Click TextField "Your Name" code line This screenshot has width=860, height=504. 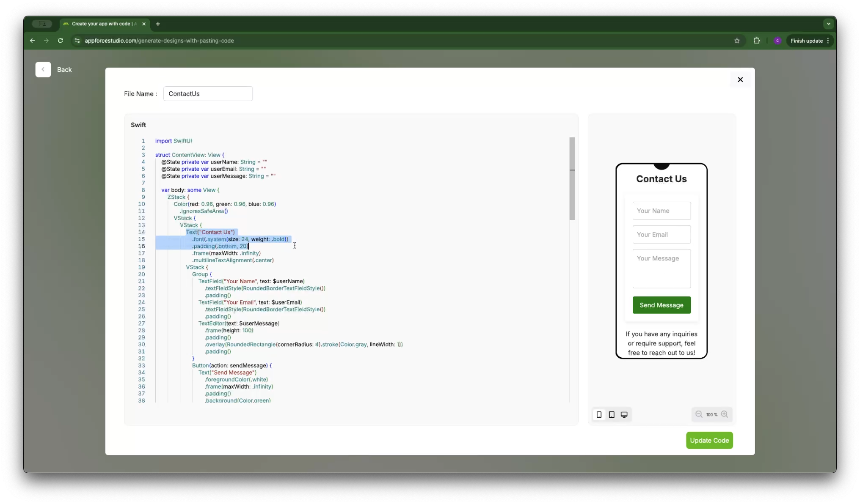coord(251,281)
